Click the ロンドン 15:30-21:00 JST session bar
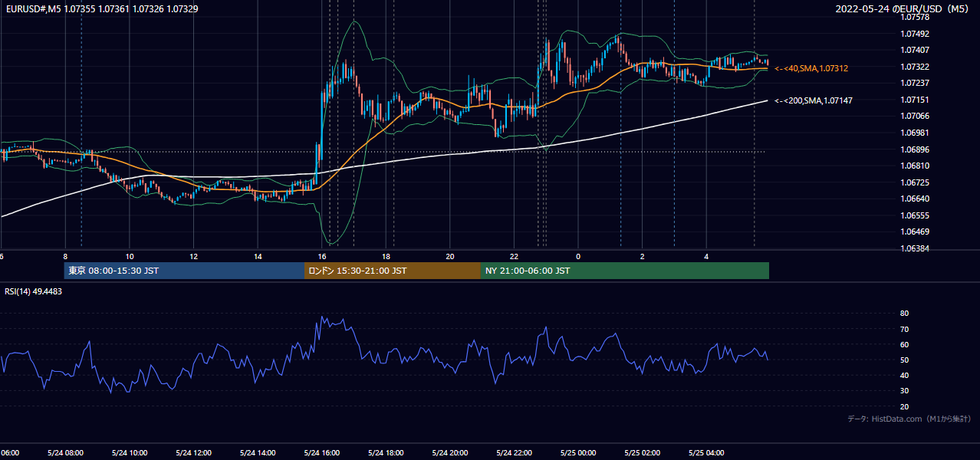The image size is (980, 460). click(393, 271)
